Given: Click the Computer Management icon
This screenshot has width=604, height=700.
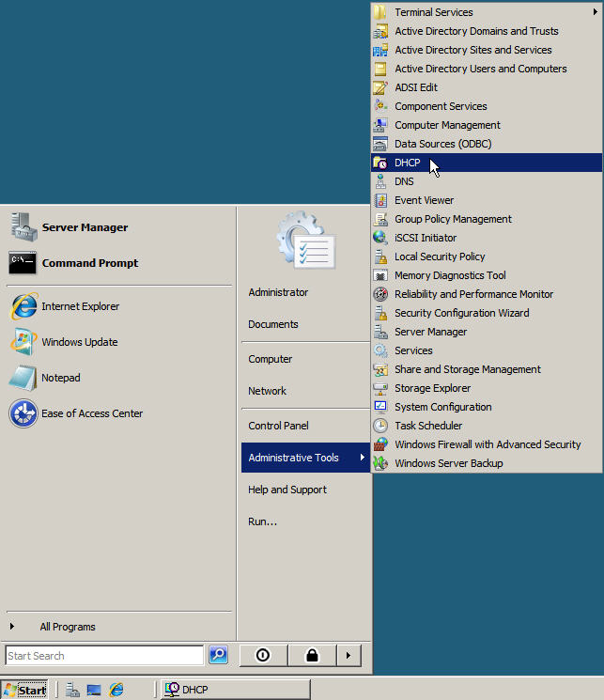Looking at the screenshot, I should [379, 125].
